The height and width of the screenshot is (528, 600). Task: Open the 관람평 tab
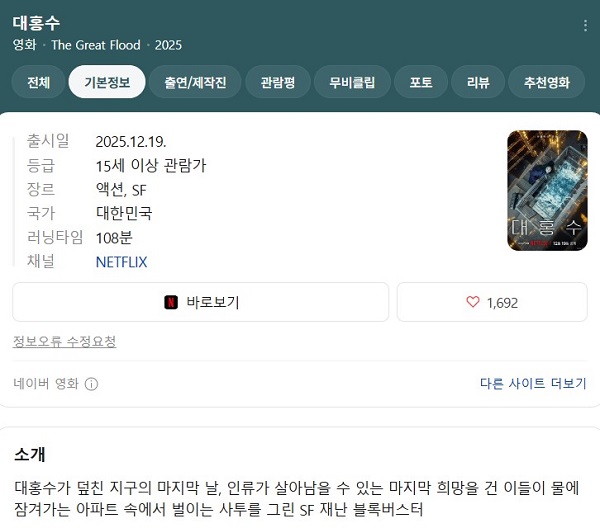click(x=277, y=82)
